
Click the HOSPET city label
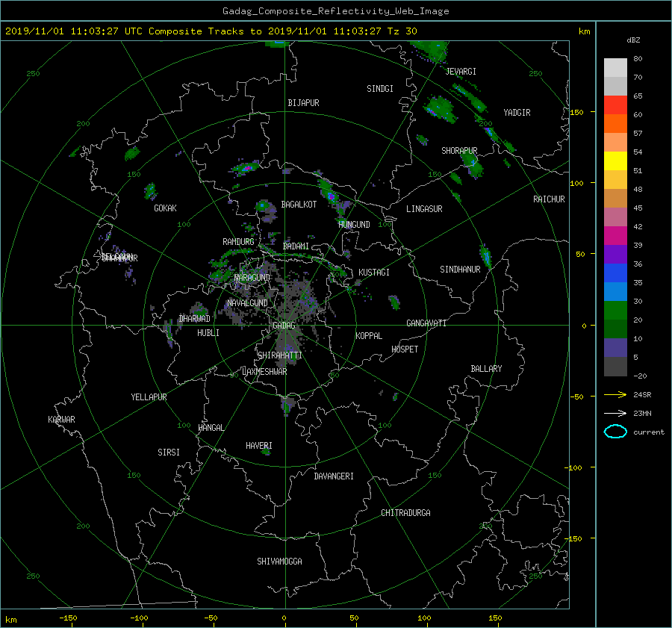(405, 349)
